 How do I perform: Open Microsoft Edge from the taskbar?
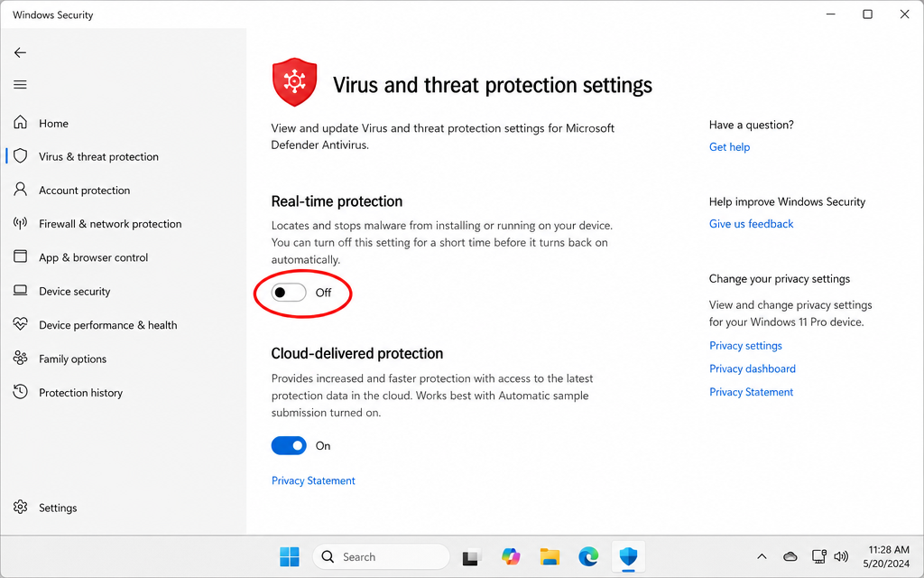(588, 556)
